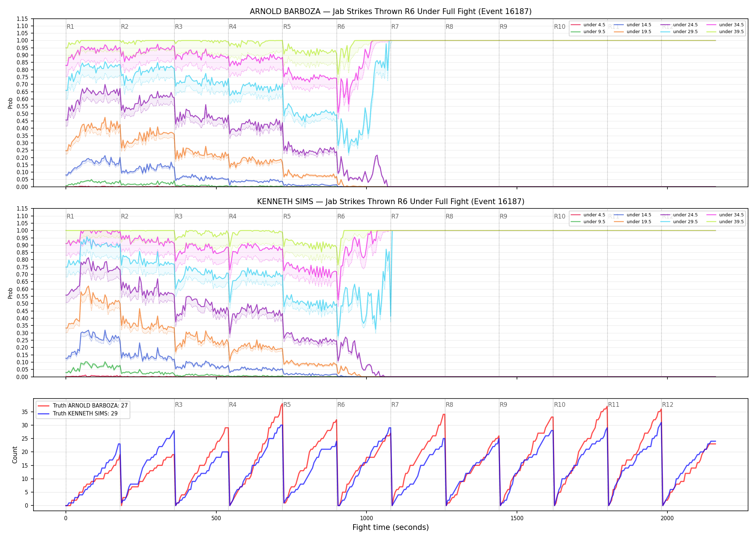
Task: Click R1 marker in Arnold Barboza chart
Action: coord(70,27)
